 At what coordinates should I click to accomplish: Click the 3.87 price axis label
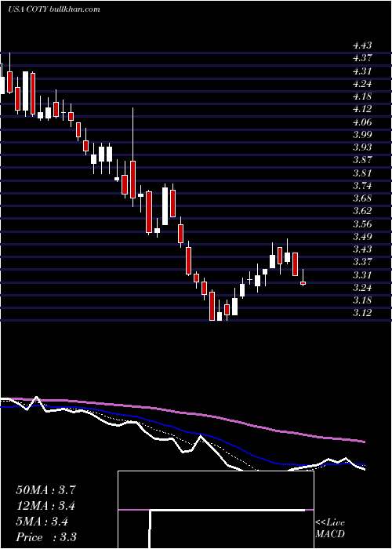tap(362, 160)
